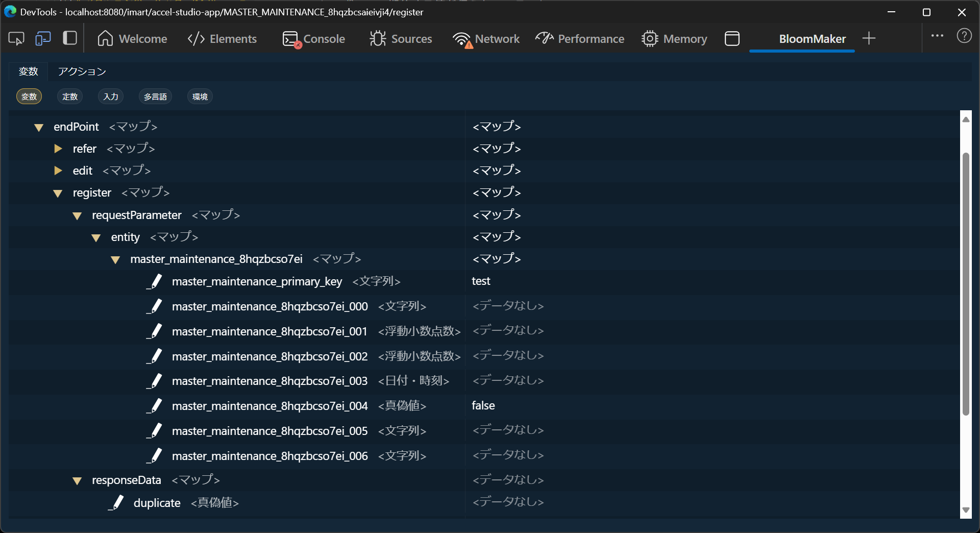Collapse the requestParameter node
Screen dimensions: 980x533
point(77,215)
